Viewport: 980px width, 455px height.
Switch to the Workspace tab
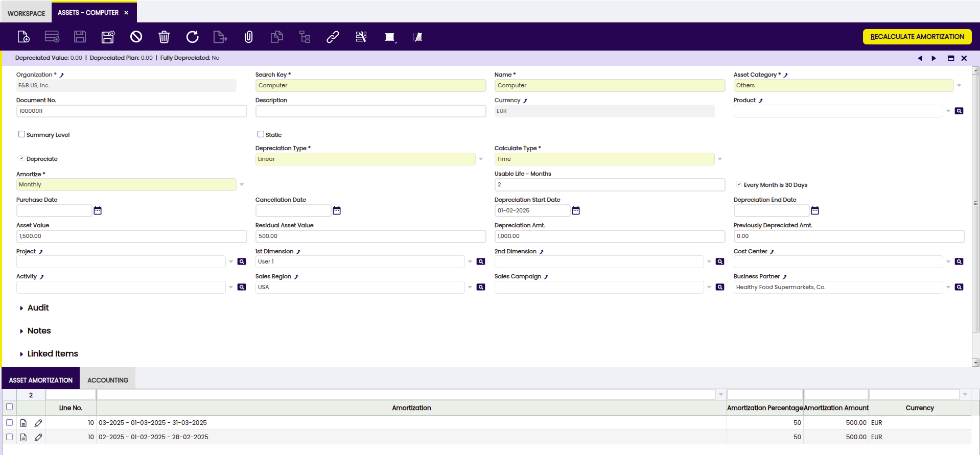[x=26, y=13]
